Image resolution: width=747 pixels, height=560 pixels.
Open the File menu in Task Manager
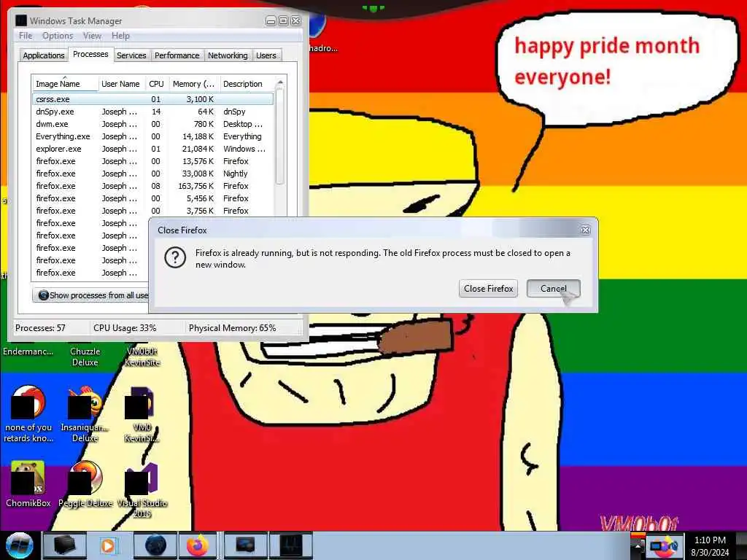[26, 36]
